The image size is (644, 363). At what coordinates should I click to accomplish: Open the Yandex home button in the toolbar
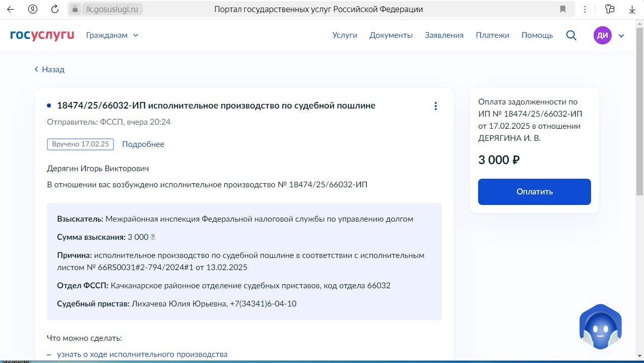33,9
